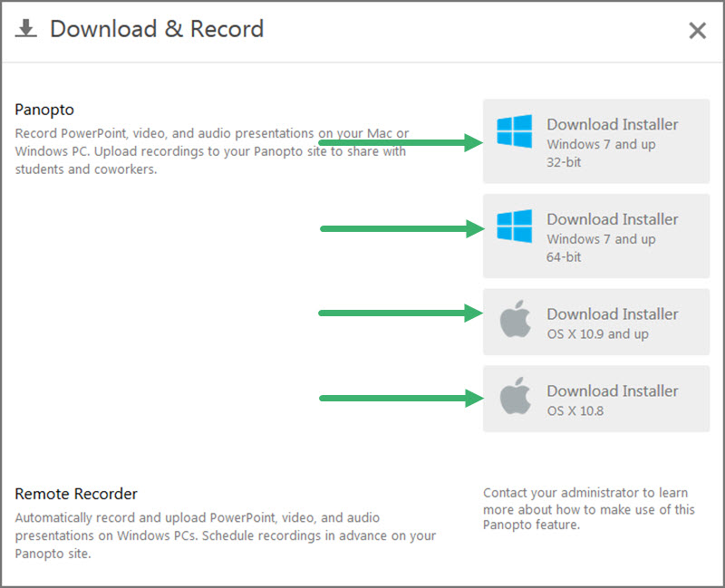Click the download arrow icon in dialog title
The height and width of the screenshot is (588, 725).
click(x=26, y=29)
